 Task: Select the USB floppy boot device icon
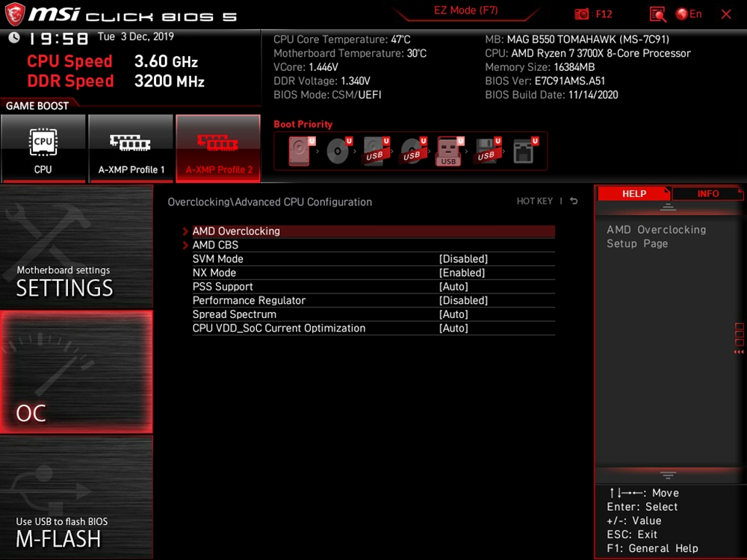coord(487,151)
